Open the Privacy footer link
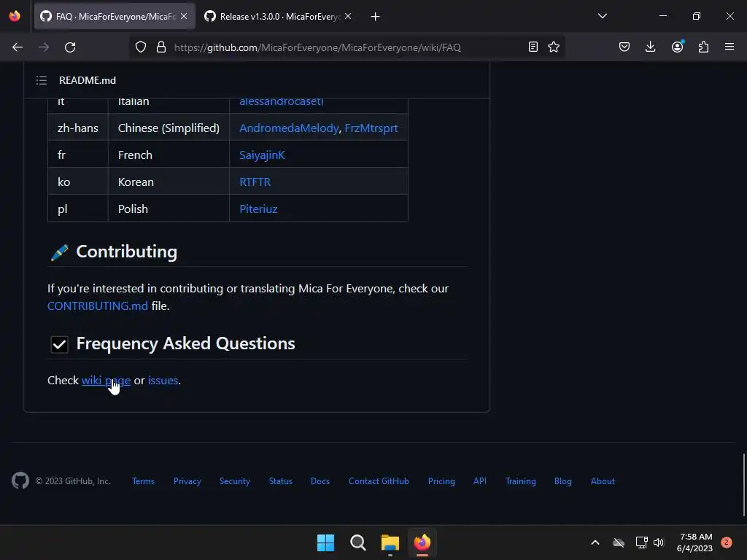Screen dimensions: 747x560 187,481
